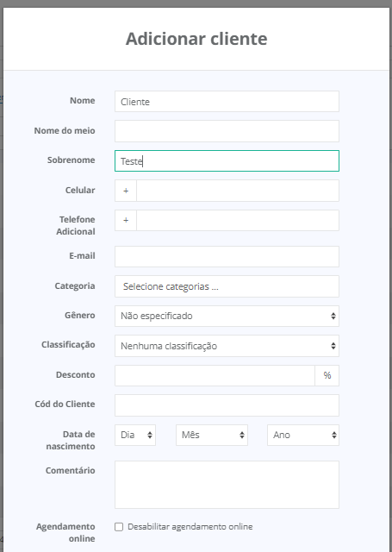The width and height of the screenshot is (392, 552).
Task: Focus the Cód do Cliente field
Action: pos(227,405)
